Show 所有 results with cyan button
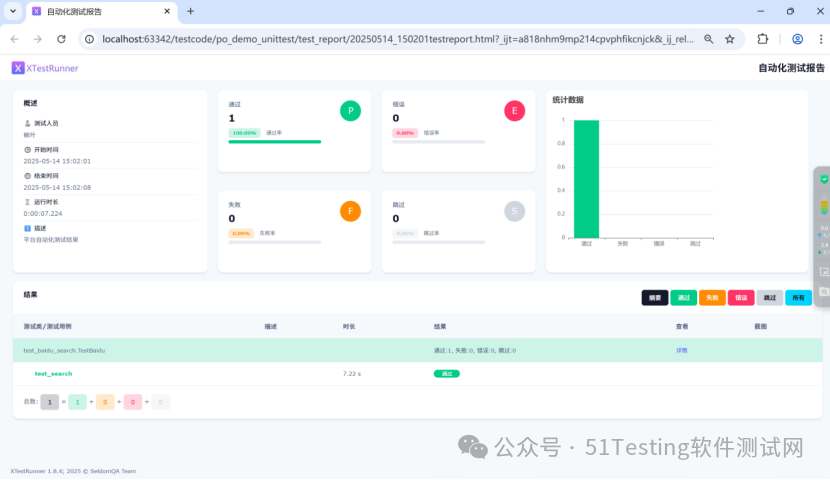This screenshot has width=830, height=480. tap(798, 298)
